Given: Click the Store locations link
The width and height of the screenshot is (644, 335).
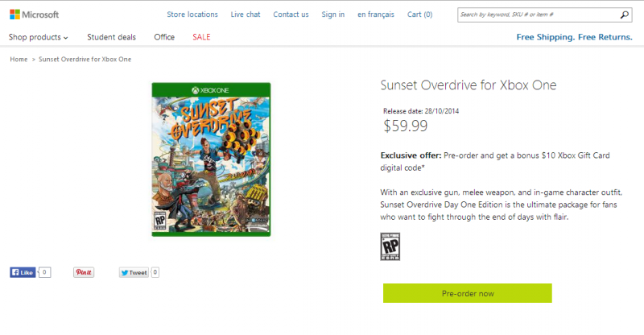Looking at the screenshot, I should [192, 14].
